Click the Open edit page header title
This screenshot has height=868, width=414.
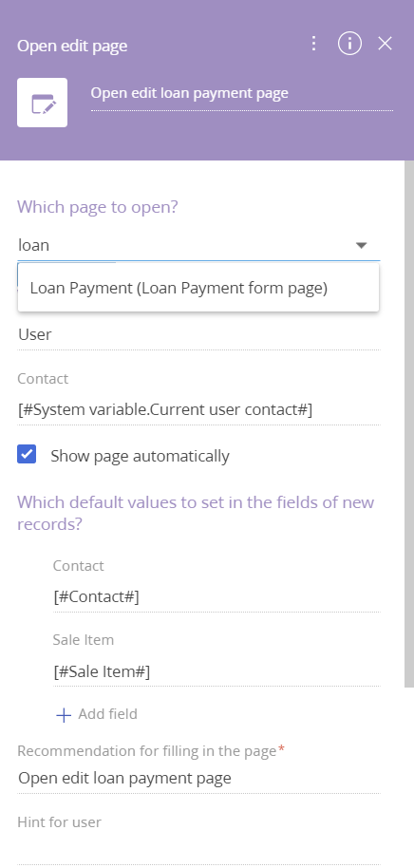click(72, 46)
